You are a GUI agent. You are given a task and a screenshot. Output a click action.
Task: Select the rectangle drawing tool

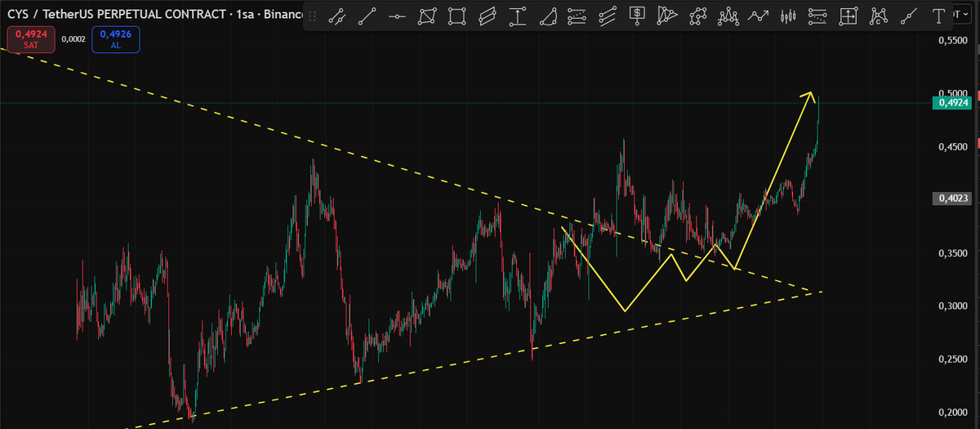coord(457,16)
